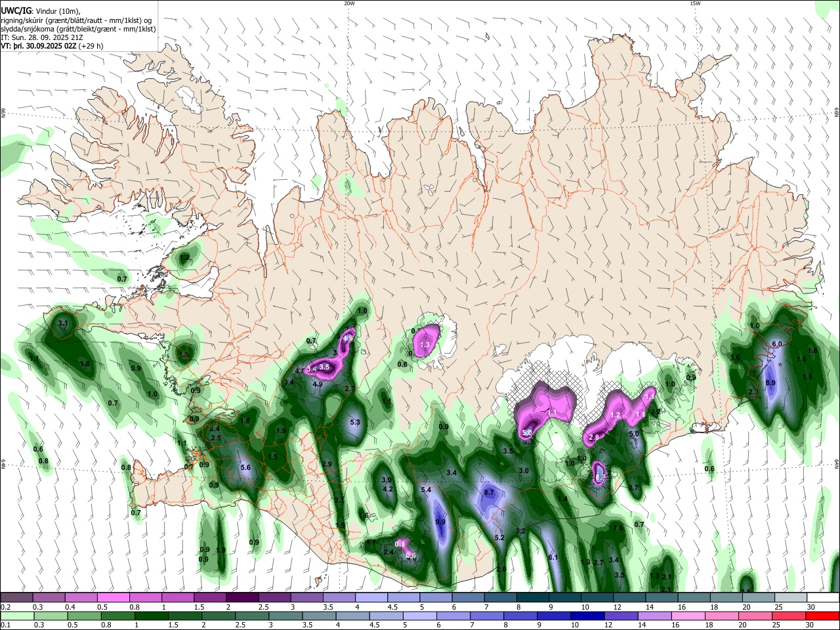
Task: Select the lavender rain swatch labeled 14
Action: [654, 616]
